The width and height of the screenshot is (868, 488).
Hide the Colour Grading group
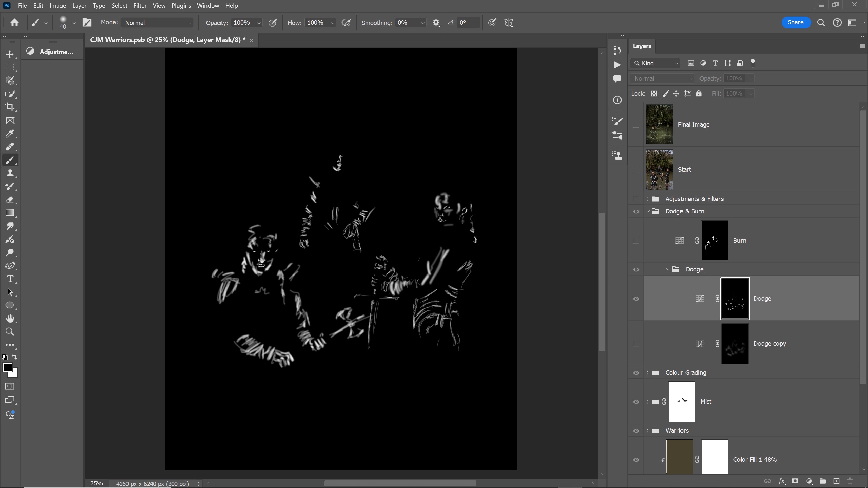[636, 373]
